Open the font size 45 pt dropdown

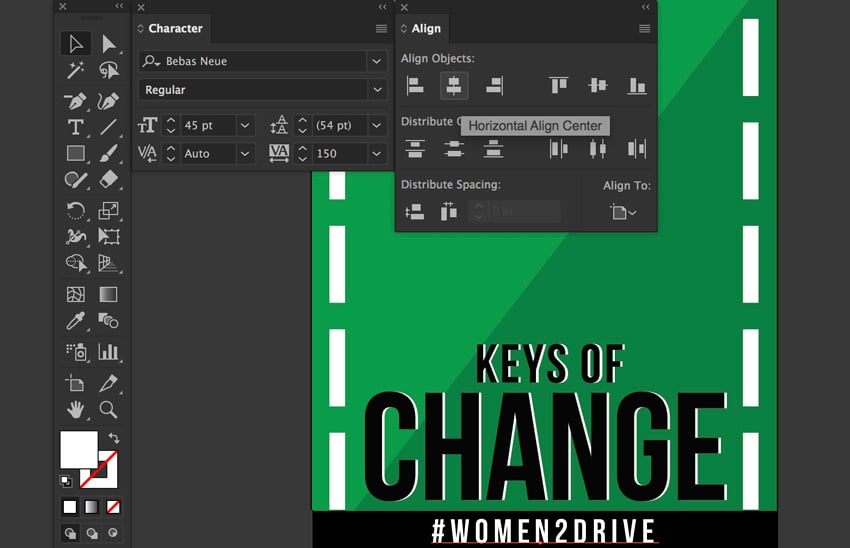coord(245,125)
